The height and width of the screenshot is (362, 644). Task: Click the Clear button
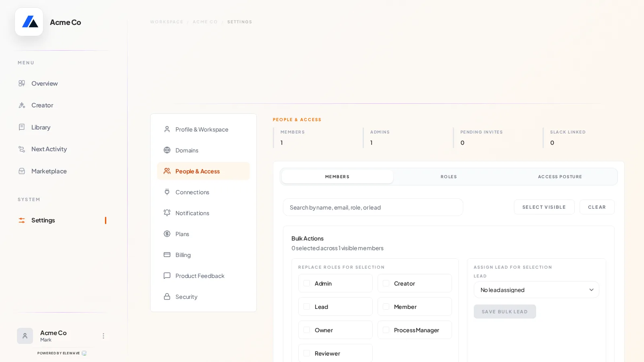pyautogui.click(x=597, y=207)
